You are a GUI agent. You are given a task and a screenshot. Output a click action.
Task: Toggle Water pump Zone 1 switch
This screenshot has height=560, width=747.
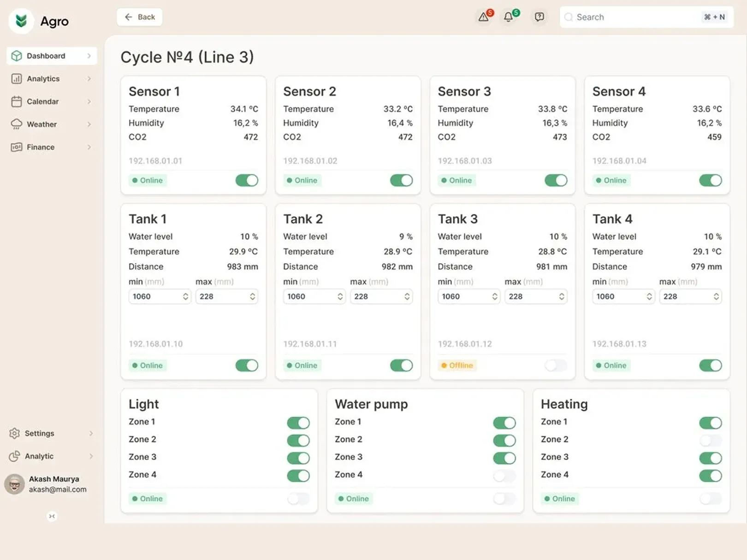point(504,423)
